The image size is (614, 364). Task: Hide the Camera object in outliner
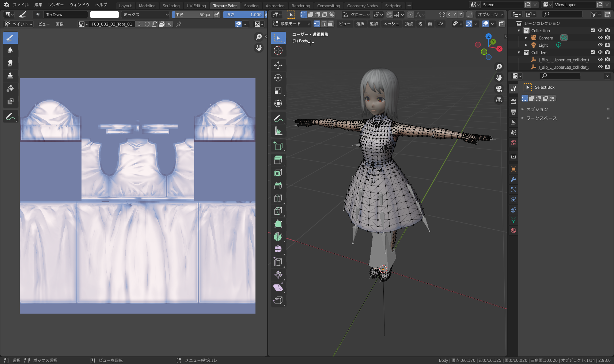(600, 38)
